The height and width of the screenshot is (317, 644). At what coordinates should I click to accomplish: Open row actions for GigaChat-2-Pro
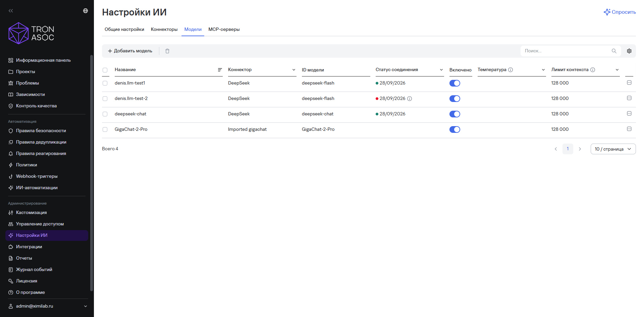(629, 129)
